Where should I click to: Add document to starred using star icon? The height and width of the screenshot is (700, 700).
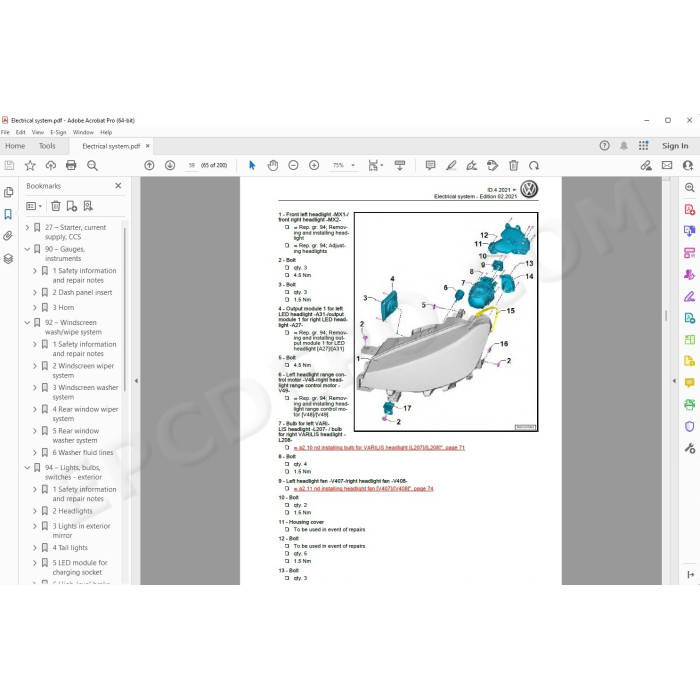click(x=30, y=166)
